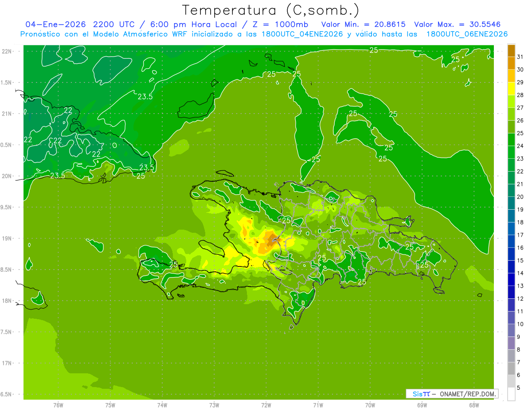Image resolution: width=532 pixels, height=411 pixels.
Task: Click the 17N latitude axis label
Action: (7, 363)
